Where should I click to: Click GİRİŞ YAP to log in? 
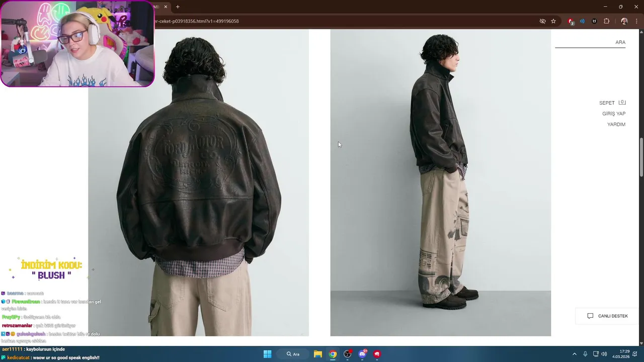(x=614, y=114)
